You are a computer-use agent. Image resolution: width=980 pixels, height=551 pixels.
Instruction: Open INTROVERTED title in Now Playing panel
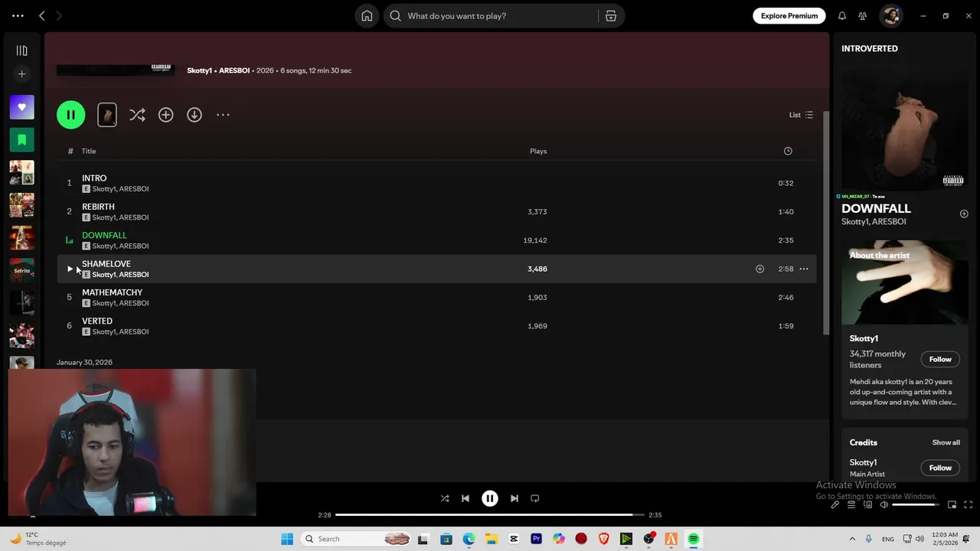[870, 48]
